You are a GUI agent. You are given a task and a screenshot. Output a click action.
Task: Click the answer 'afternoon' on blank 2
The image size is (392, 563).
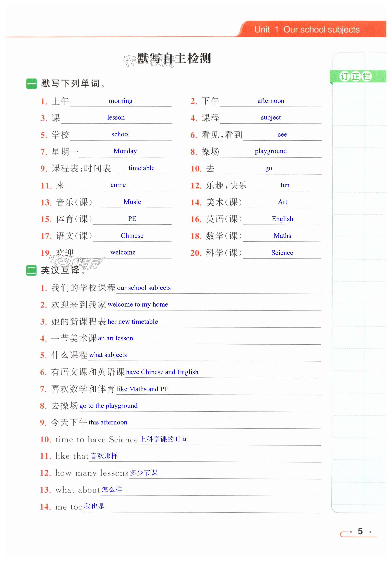(x=271, y=101)
